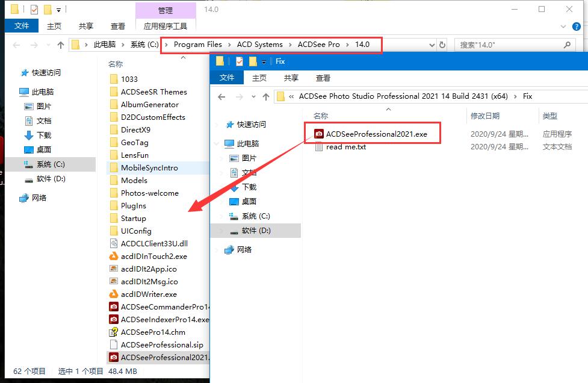Open 14.0 window quick access toolbar dropdown

click(58, 10)
